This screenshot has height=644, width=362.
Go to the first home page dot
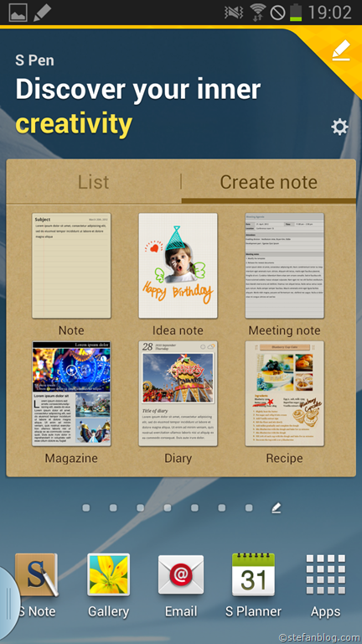[85, 508]
